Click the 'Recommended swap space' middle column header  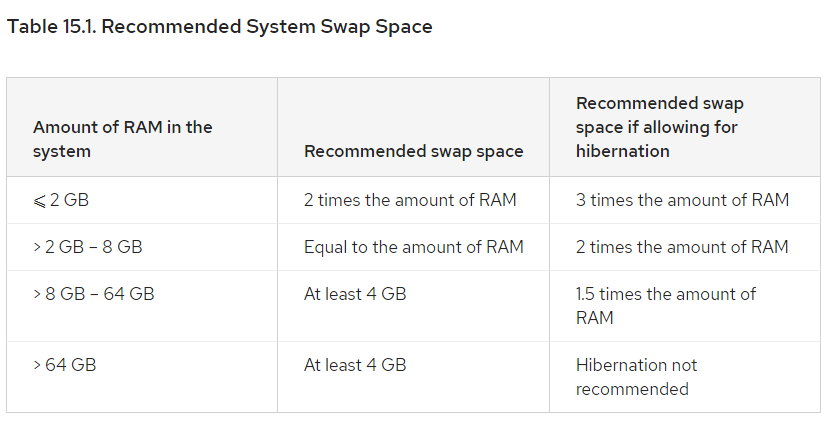(x=413, y=151)
